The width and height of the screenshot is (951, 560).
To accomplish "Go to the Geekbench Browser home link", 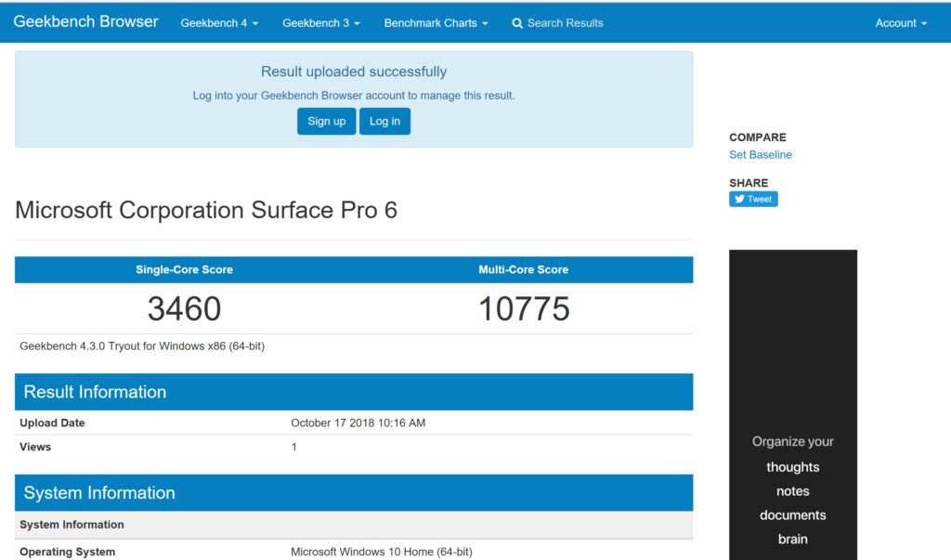I will (85, 22).
